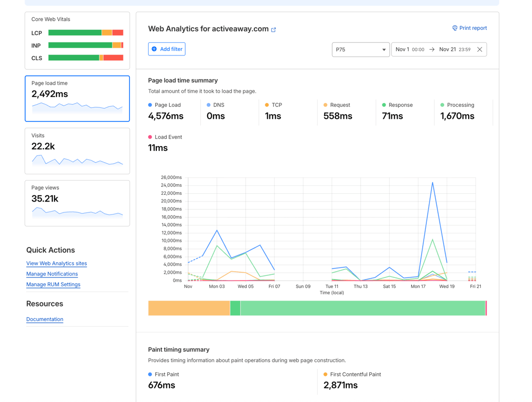
Task: Open the Nov 1 start date picker
Action: pos(410,50)
